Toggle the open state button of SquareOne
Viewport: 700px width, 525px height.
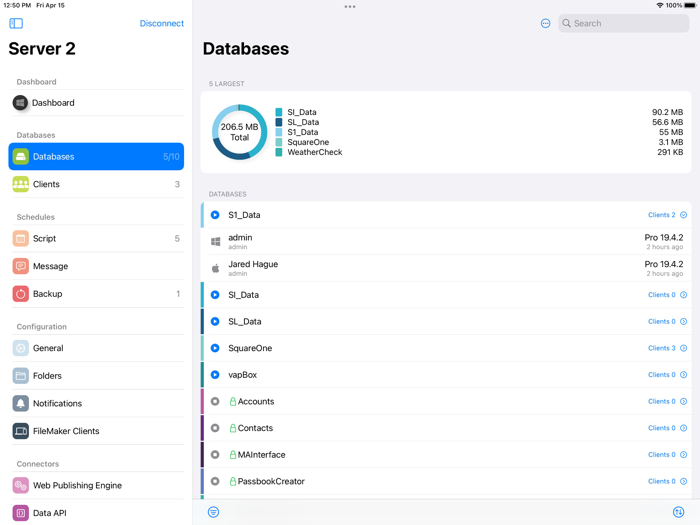(x=215, y=348)
